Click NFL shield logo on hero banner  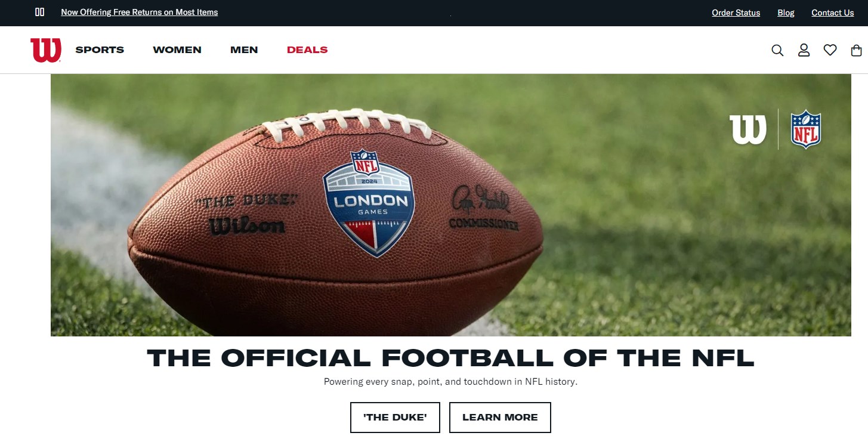(x=806, y=129)
